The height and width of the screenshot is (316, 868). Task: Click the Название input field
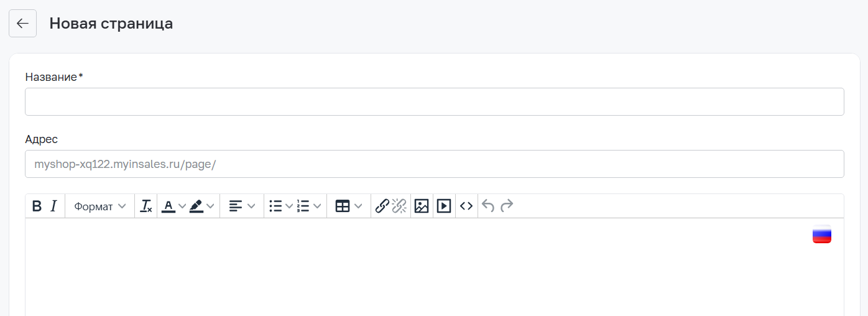click(434, 101)
